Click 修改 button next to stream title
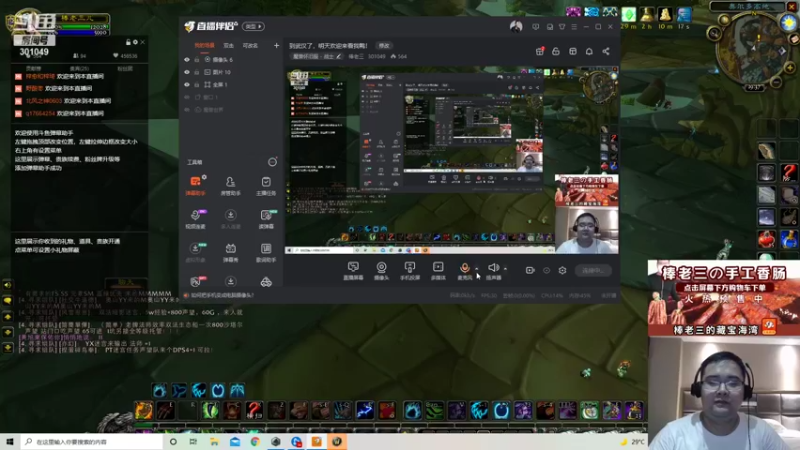The width and height of the screenshot is (800, 450). [384, 45]
